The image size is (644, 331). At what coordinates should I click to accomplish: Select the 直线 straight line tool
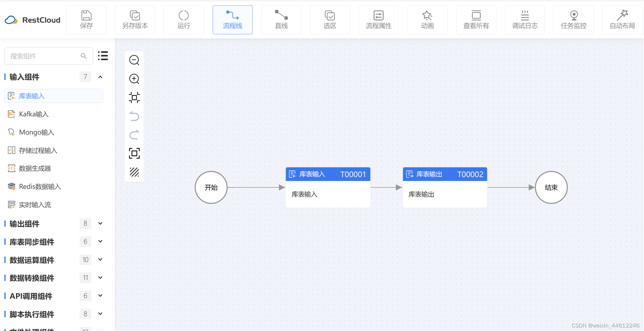pyautogui.click(x=281, y=20)
